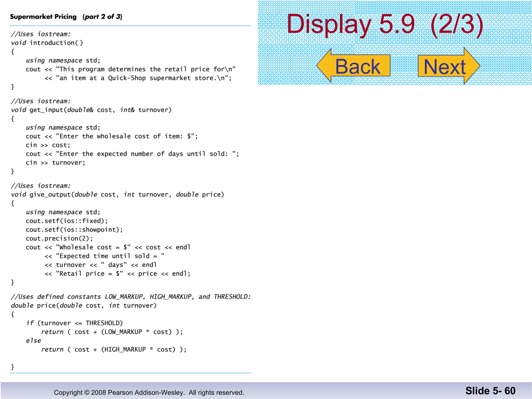Click the 'cout.precision(2);' line
Screen dimensions: 532x399
click(59, 238)
